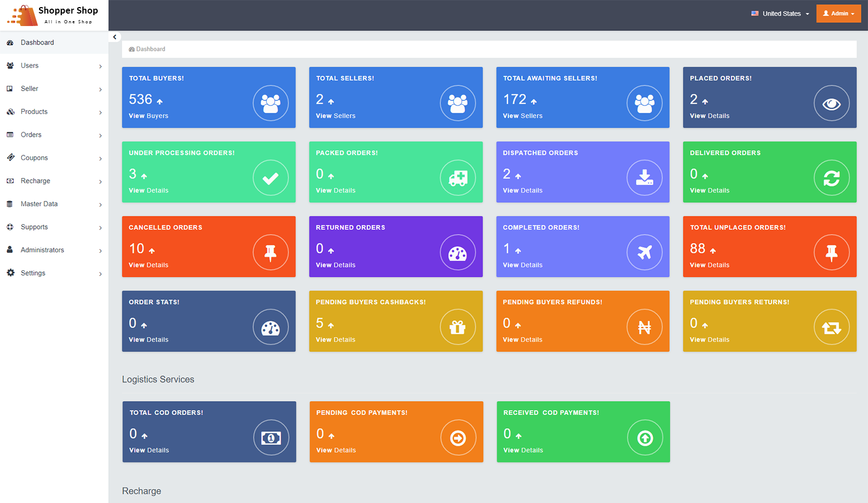868x503 pixels.
Task: Click View Details under Total COD Orders
Action: pyautogui.click(x=149, y=450)
